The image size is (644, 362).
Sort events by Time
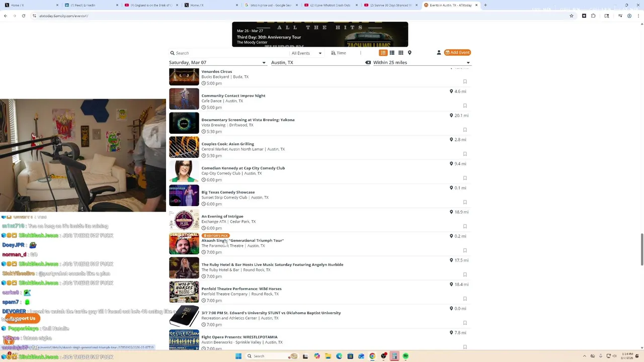339,53
